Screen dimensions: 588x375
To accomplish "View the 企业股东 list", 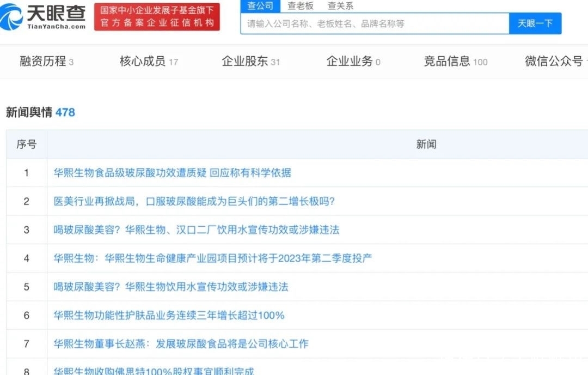I will (x=247, y=62).
